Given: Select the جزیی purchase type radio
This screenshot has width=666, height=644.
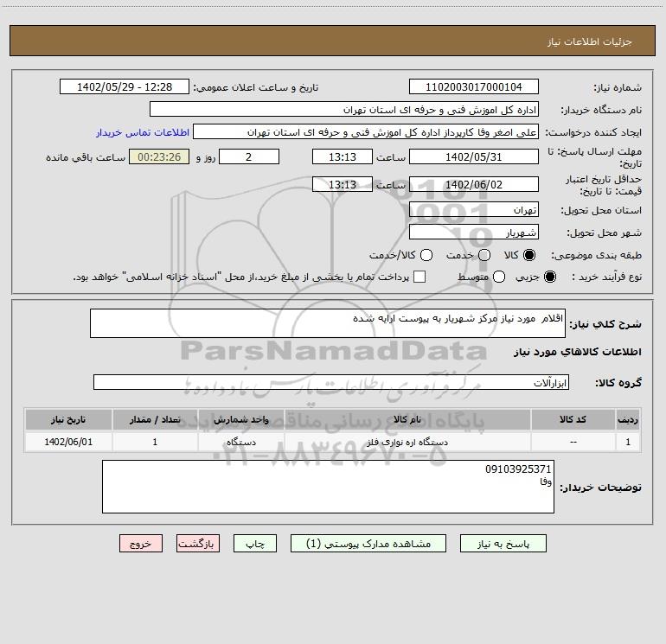Looking at the screenshot, I should tap(549, 277).
